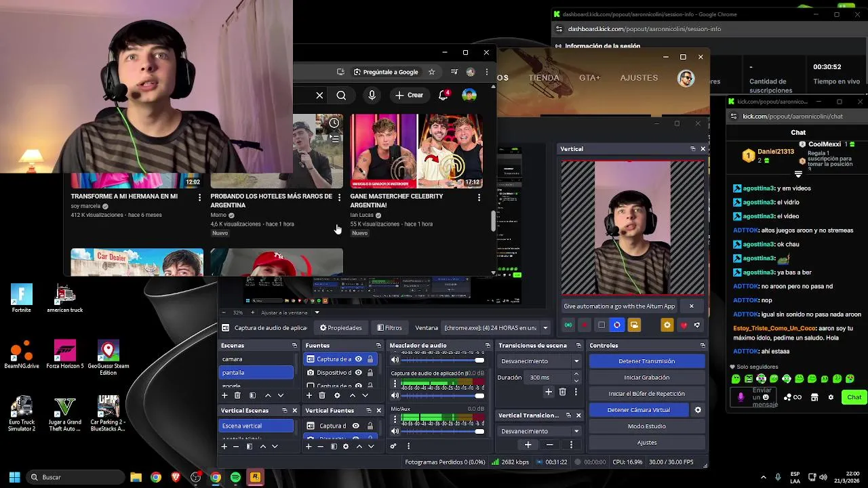Click the red heart icon in the Vertical dock

pyautogui.click(x=684, y=325)
